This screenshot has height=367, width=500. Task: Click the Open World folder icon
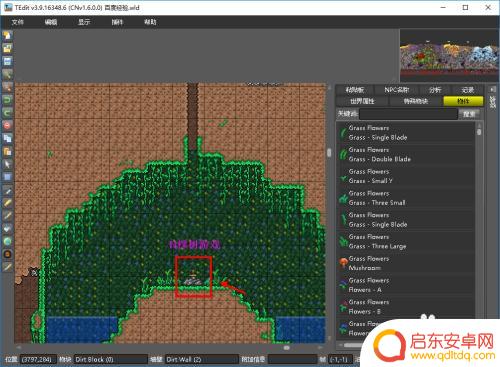(7, 48)
